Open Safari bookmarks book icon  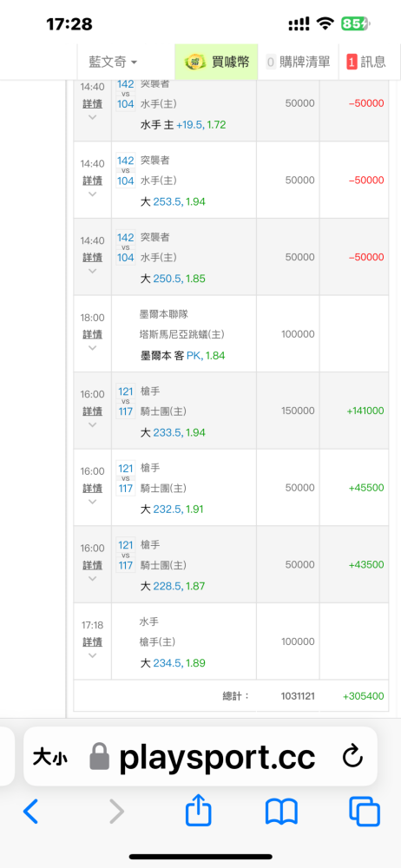click(281, 812)
